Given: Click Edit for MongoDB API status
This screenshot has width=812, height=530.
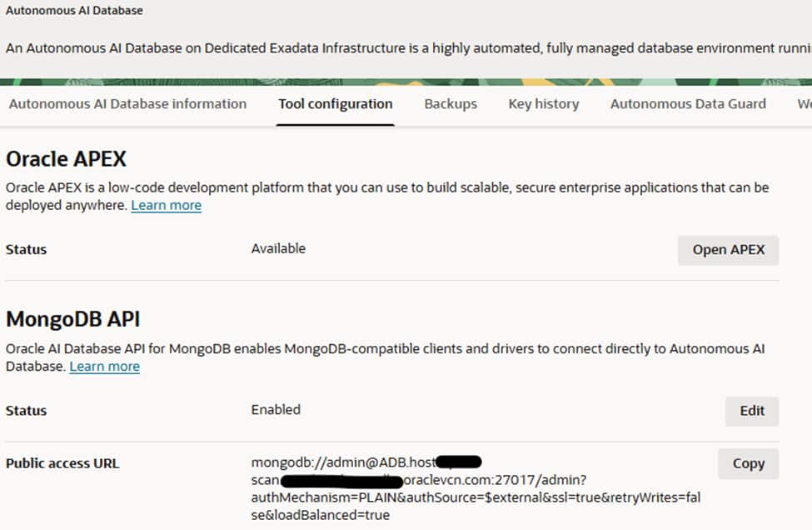Looking at the screenshot, I should 751,411.
